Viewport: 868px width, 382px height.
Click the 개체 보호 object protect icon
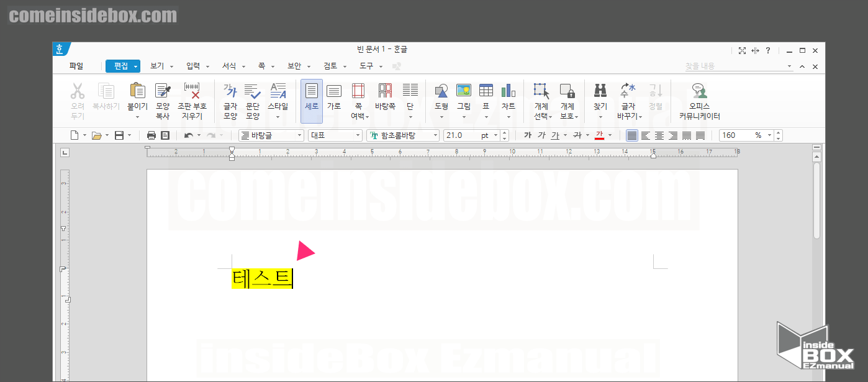point(567,91)
